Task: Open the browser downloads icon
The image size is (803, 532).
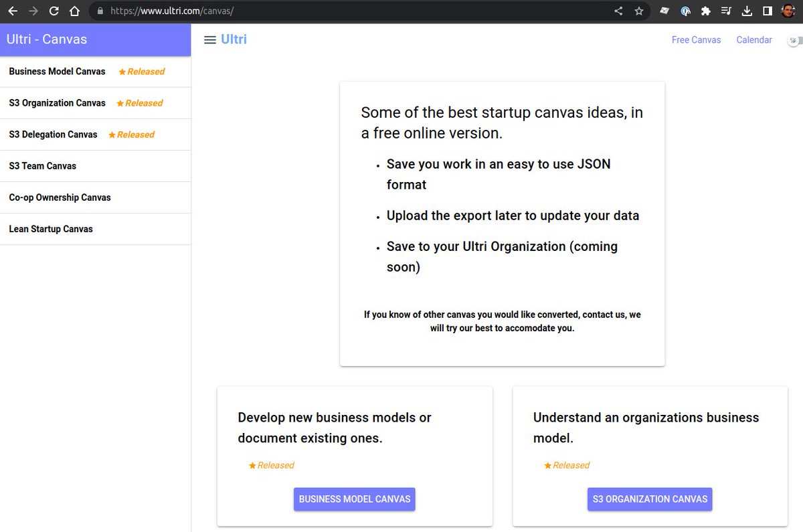Action: pyautogui.click(x=747, y=11)
